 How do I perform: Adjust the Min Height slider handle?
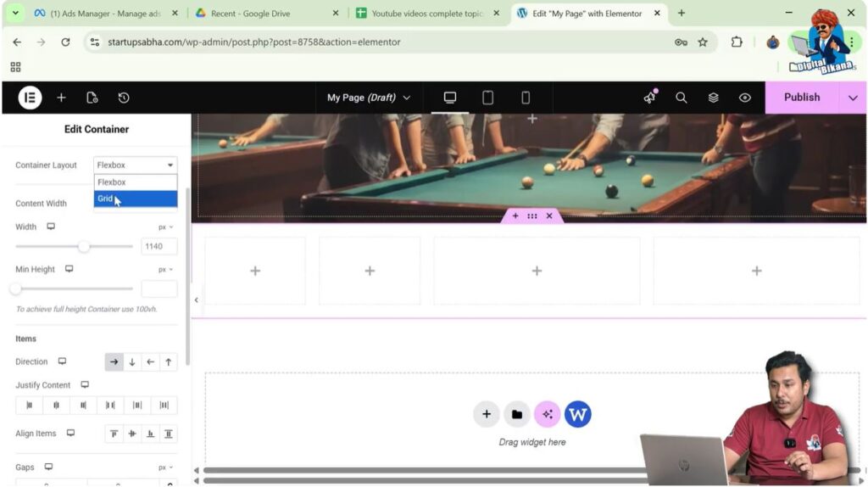tap(15, 288)
